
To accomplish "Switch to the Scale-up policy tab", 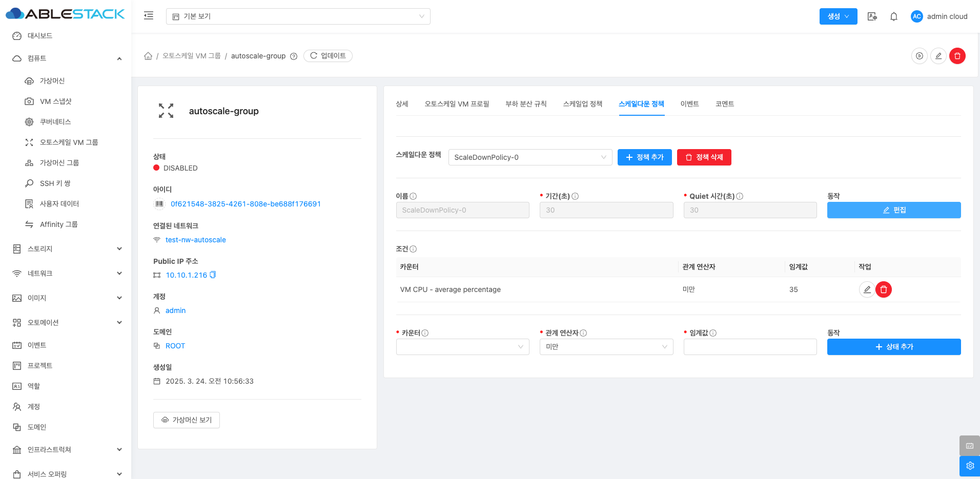I will tap(582, 104).
